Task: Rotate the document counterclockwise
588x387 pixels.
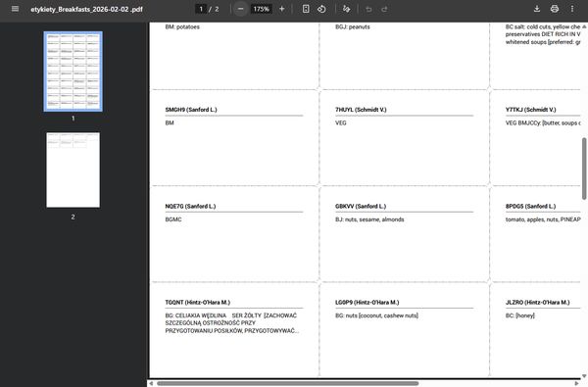Action: point(321,9)
